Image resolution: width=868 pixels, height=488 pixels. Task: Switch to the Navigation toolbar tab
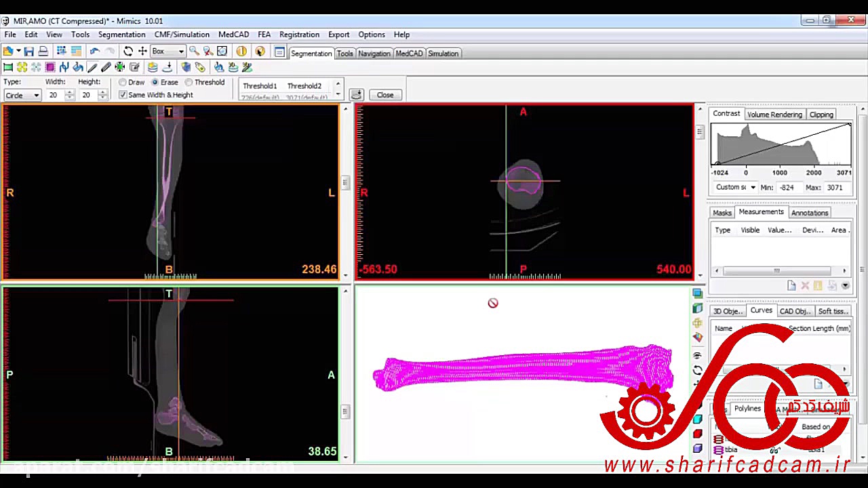(x=374, y=54)
